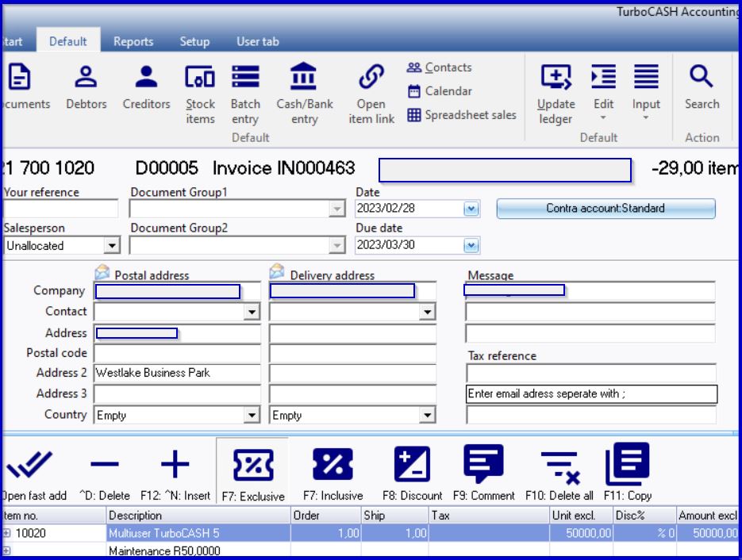
Task: Apply F8: Discount to invoice
Action: [412, 472]
